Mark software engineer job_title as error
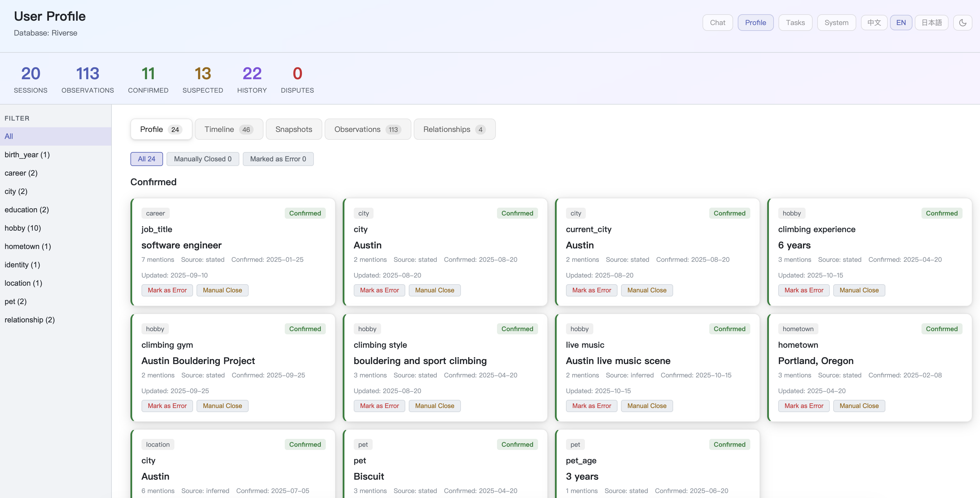The image size is (980, 498). (167, 290)
